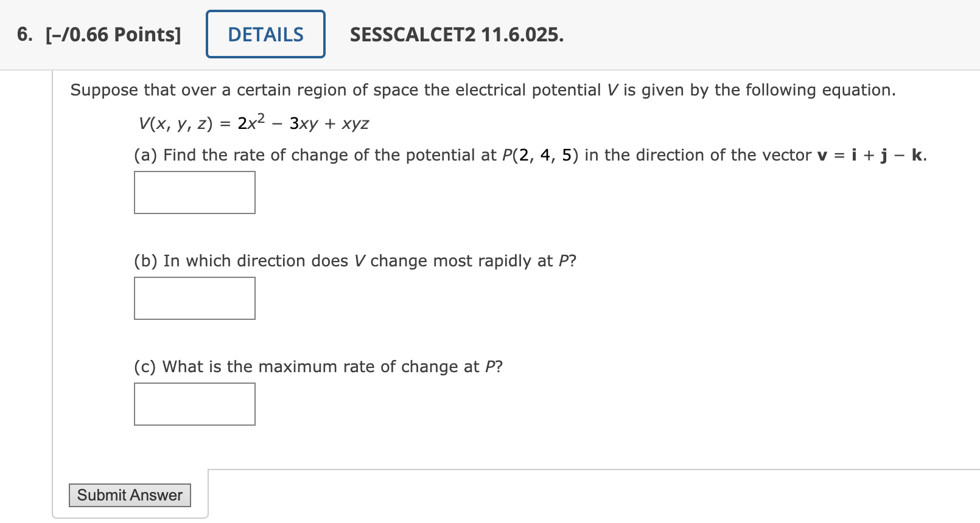Viewport: 980px width, 523px height.
Task: Select the answer field under part (b)
Action: click(x=195, y=298)
